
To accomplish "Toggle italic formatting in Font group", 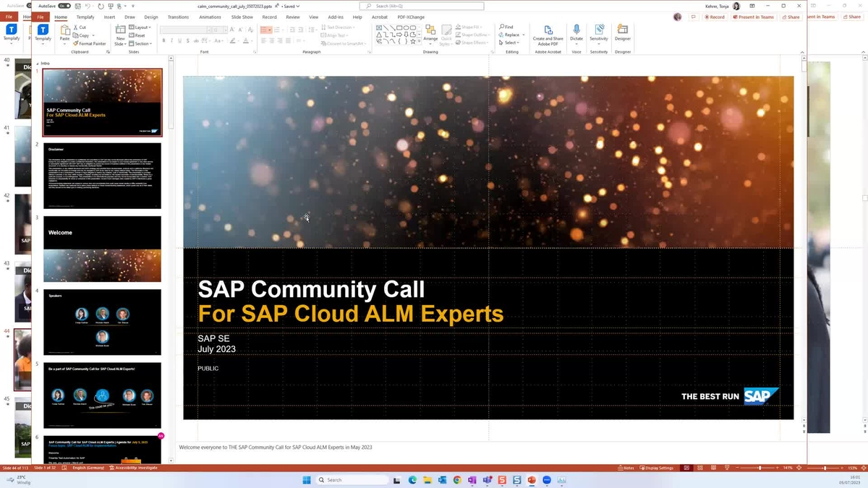I will click(x=172, y=40).
